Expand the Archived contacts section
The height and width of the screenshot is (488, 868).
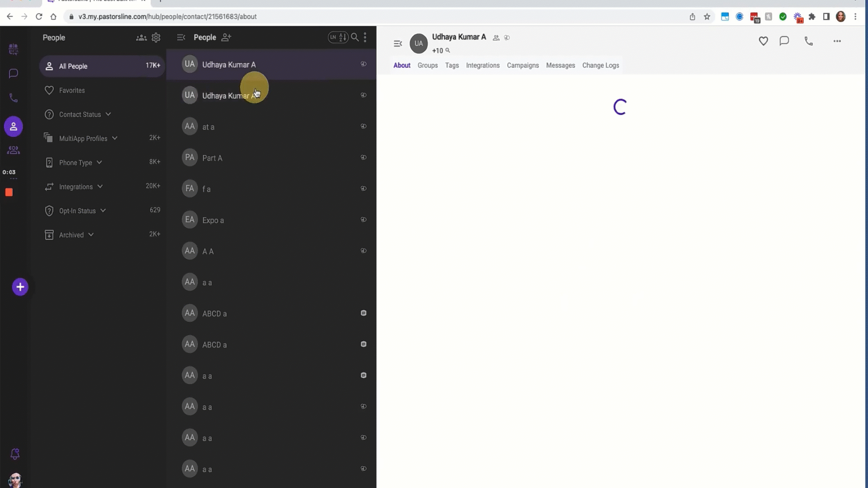pyautogui.click(x=90, y=235)
